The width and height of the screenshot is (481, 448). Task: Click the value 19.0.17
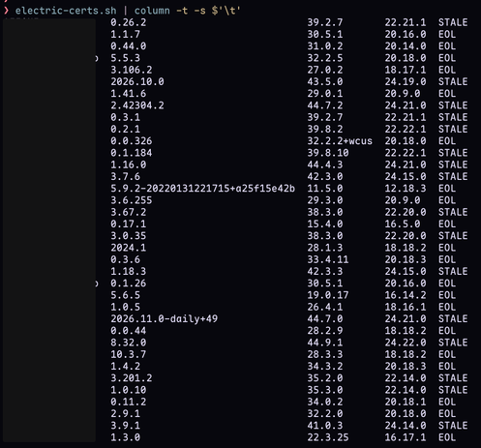pos(328,295)
